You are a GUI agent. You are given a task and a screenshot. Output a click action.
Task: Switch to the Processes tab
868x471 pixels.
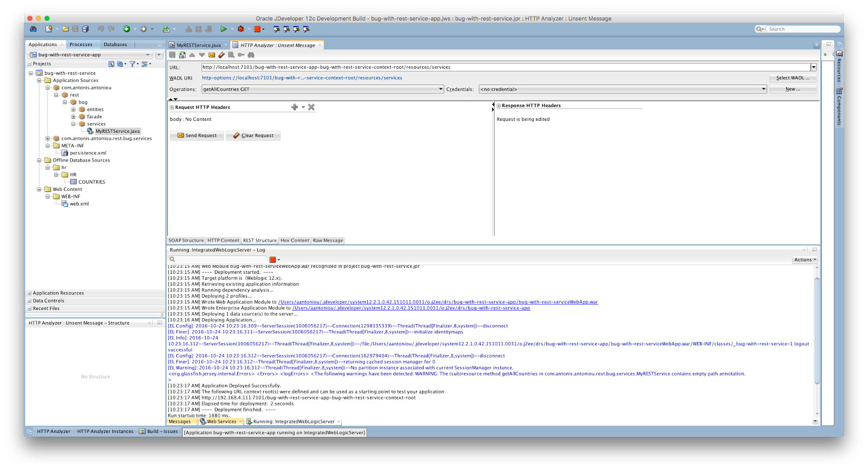(x=81, y=44)
